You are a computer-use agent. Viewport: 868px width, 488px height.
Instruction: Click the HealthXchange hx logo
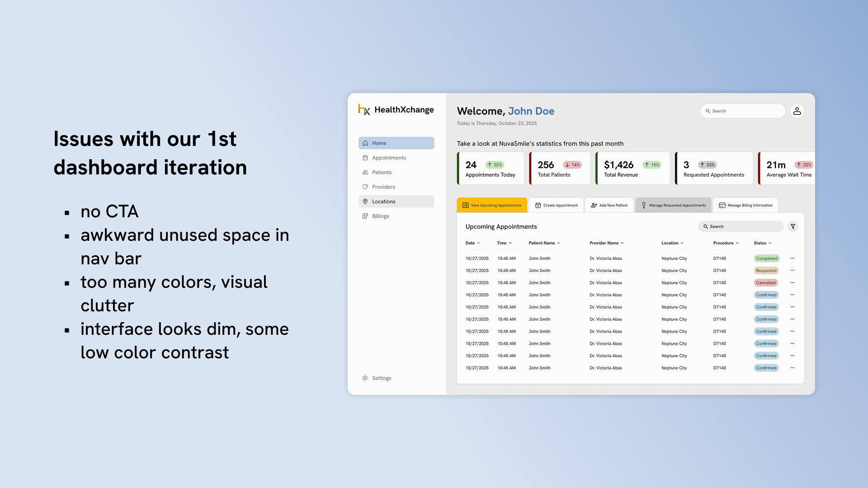pos(364,109)
